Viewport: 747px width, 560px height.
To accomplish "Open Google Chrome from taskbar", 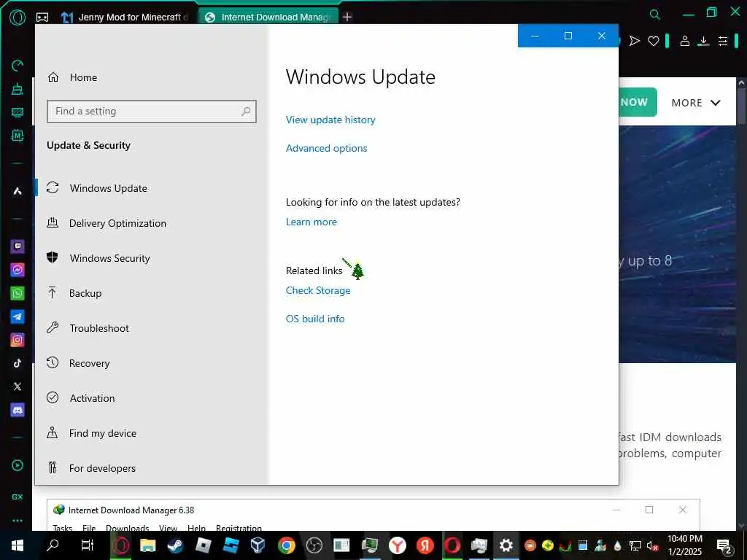I will [x=286, y=545].
